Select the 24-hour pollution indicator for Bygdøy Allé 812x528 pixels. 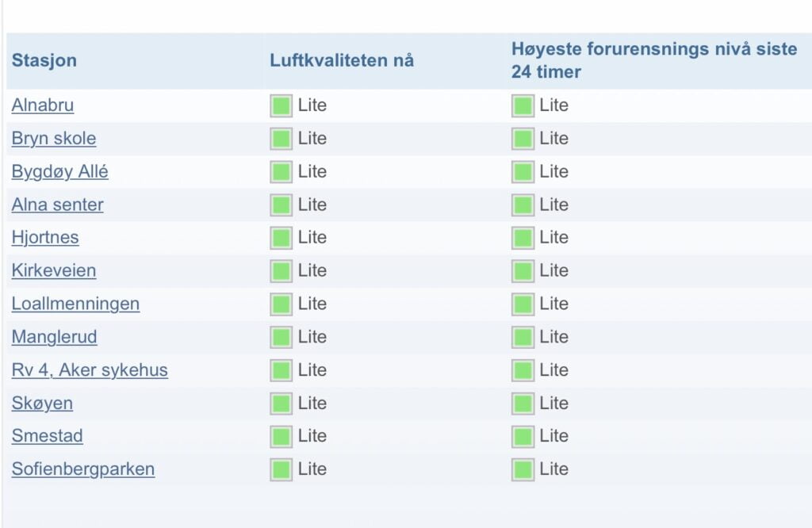[523, 171]
